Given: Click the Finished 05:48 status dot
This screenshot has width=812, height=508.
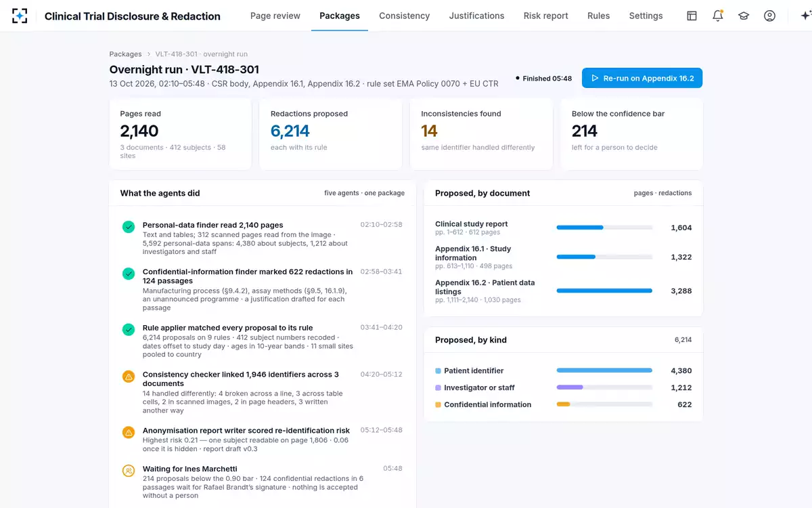Looking at the screenshot, I should coord(518,79).
